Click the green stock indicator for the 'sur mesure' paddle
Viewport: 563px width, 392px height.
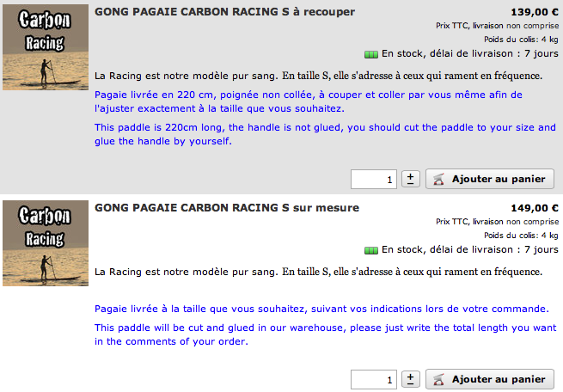click(x=371, y=250)
